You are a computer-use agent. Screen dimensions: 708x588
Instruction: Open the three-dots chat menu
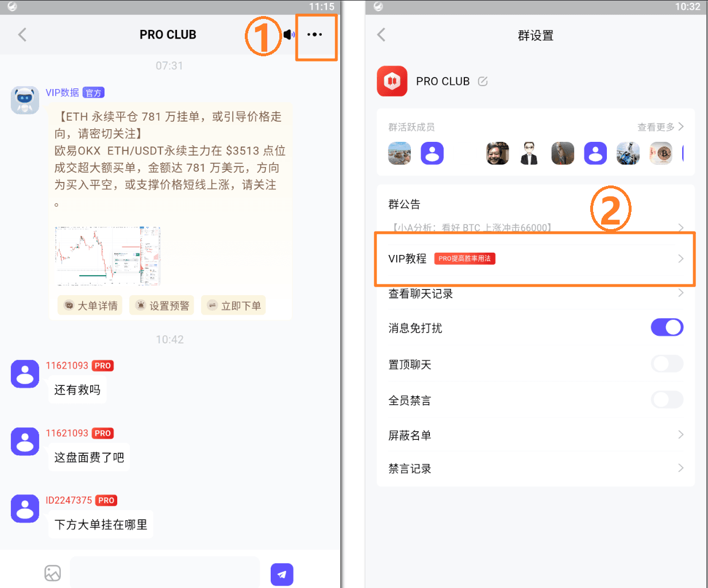(314, 34)
